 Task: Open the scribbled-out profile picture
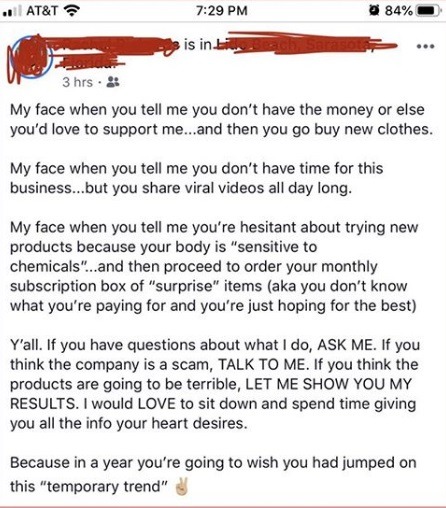point(31,57)
